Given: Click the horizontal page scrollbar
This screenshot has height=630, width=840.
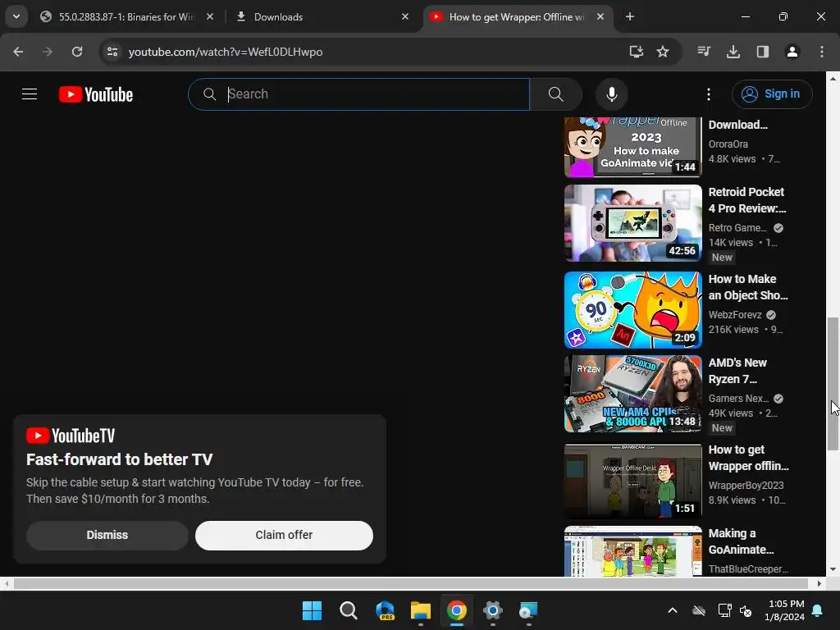Looking at the screenshot, I should 412,583.
